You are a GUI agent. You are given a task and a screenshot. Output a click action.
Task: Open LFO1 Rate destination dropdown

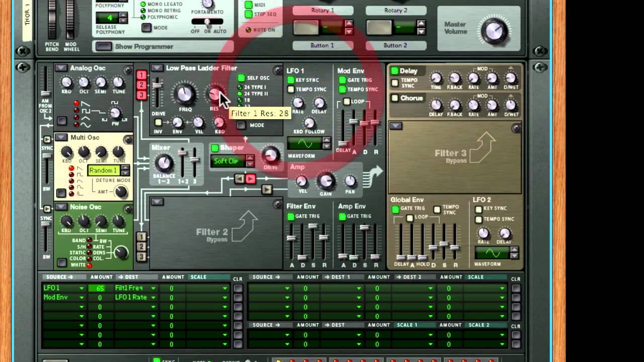[153, 298]
